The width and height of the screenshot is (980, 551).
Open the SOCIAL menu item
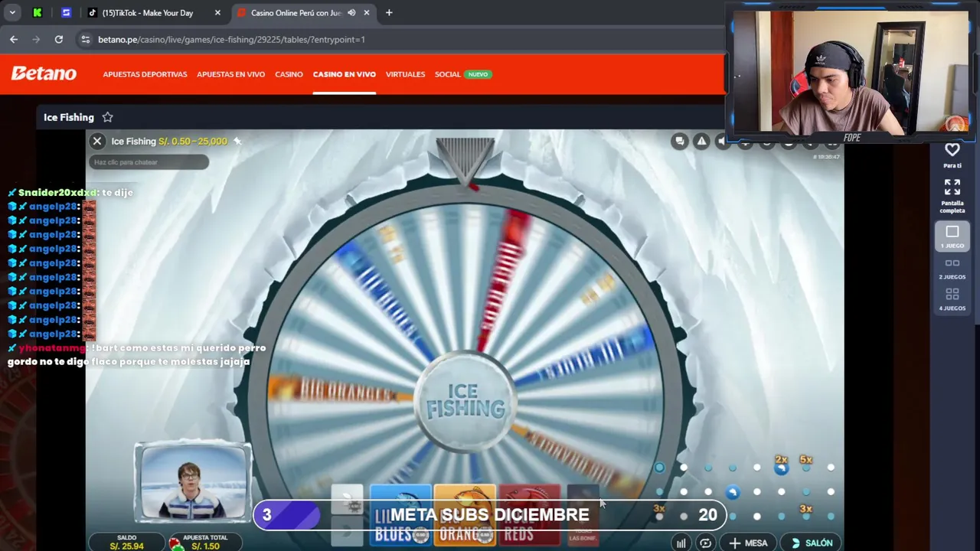pos(447,74)
